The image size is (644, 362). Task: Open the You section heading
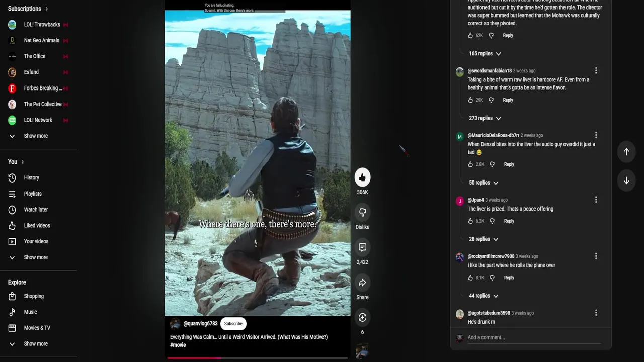point(16,162)
